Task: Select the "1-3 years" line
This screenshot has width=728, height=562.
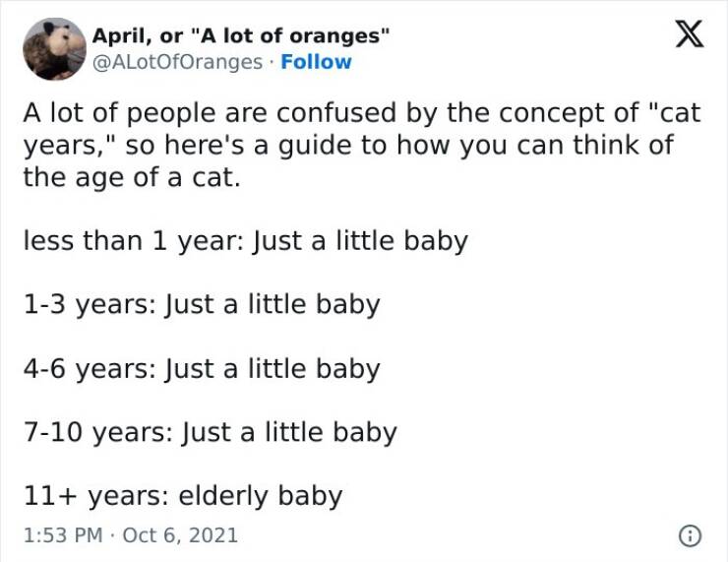Action: [201, 305]
